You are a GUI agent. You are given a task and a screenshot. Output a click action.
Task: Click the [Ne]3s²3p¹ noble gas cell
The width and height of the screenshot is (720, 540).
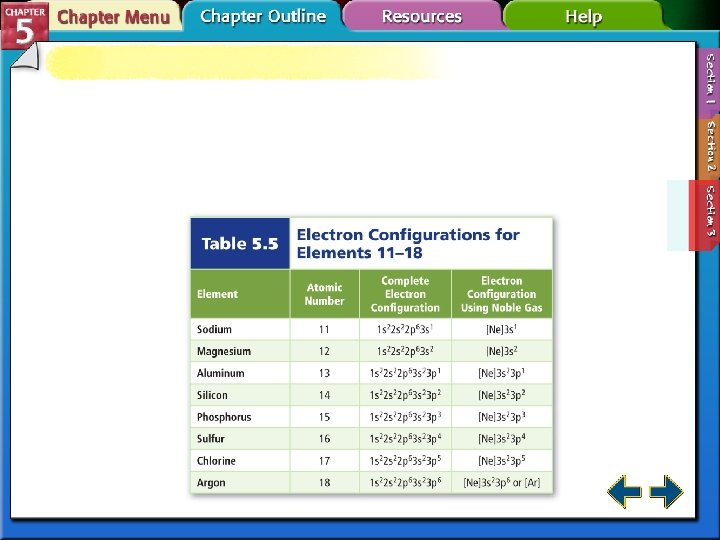click(x=501, y=373)
